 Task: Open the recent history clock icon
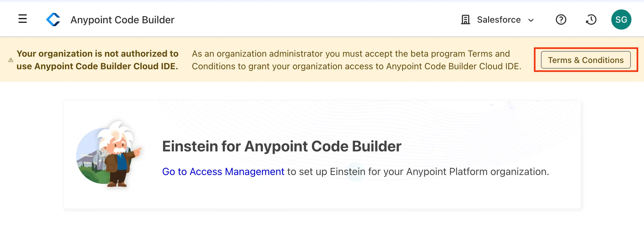point(591,20)
